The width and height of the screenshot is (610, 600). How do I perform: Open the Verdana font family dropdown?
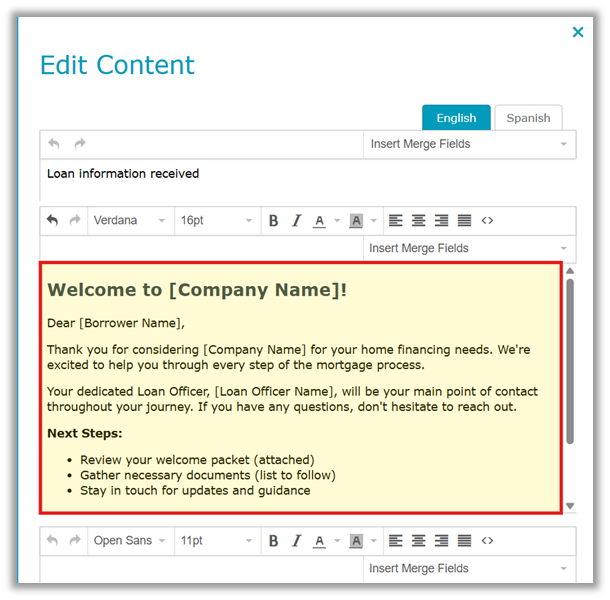[130, 221]
